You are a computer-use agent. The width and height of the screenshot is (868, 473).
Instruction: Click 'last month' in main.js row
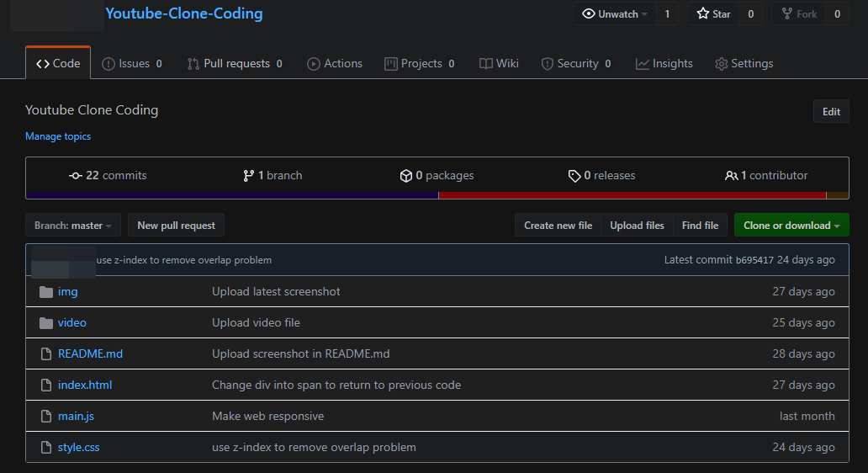point(807,416)
